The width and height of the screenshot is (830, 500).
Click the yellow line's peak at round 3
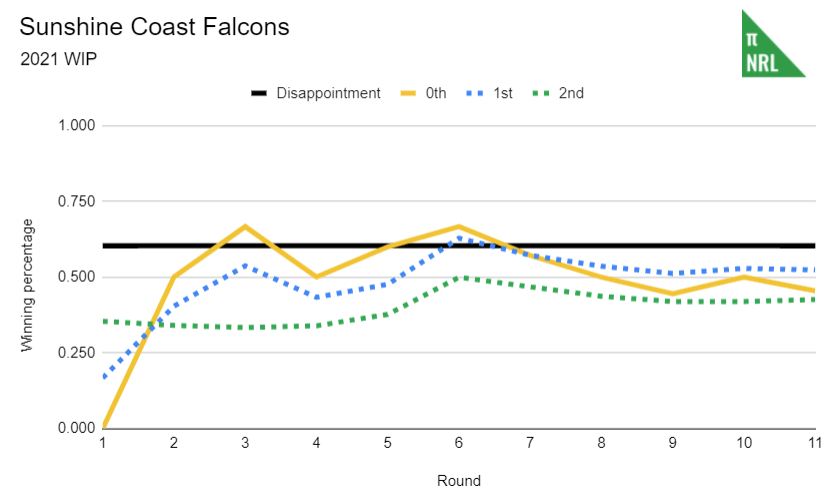tap(246, 227)
